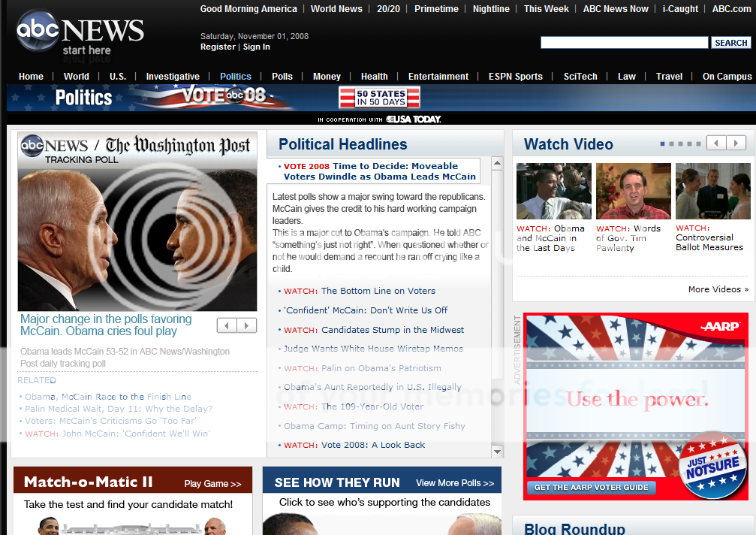
Task: Go to the Health section
Action: (x=374, y=76)
